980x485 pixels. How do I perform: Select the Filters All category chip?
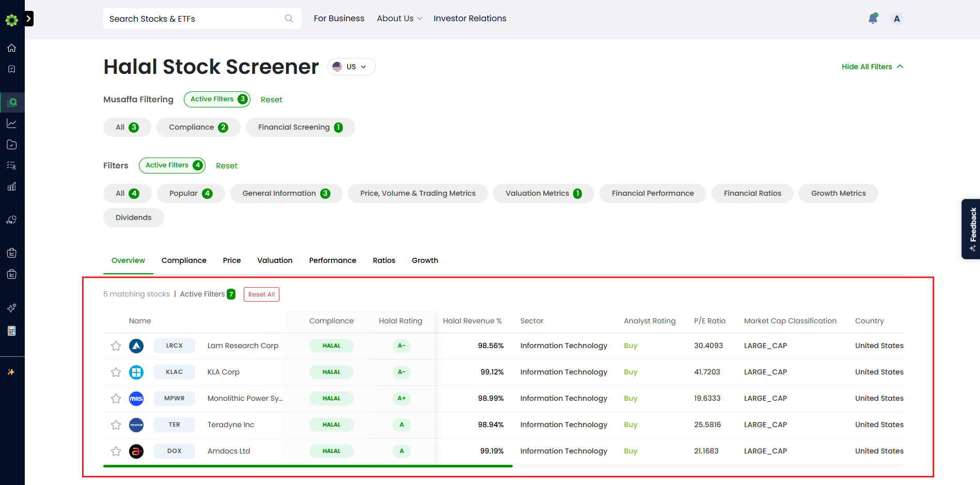128,194
